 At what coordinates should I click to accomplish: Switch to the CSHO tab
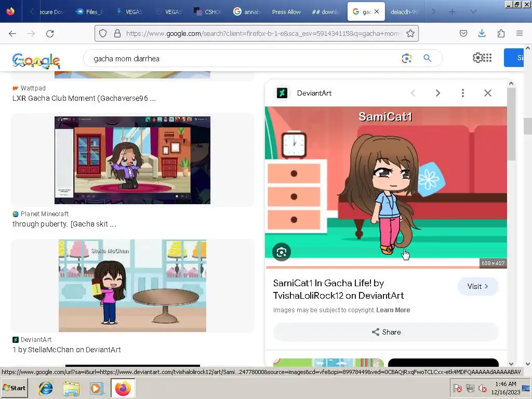pyautogui.click(x=208, y=12)
